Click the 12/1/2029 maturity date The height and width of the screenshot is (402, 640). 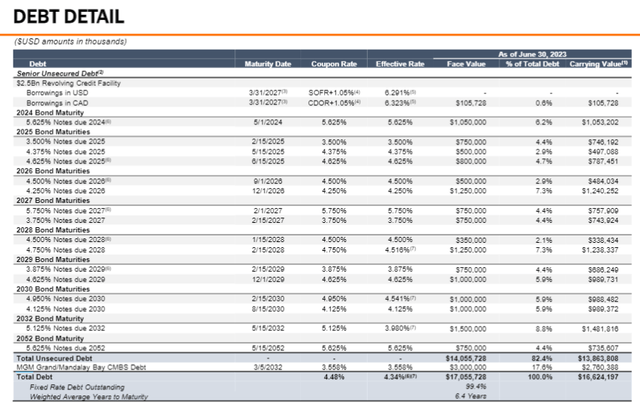pos(268,280)
